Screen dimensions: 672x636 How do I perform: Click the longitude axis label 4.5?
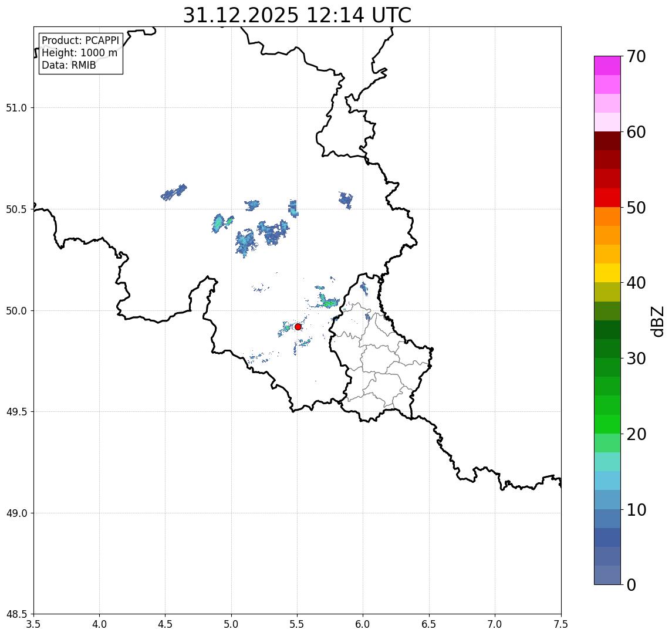(166, 624)
